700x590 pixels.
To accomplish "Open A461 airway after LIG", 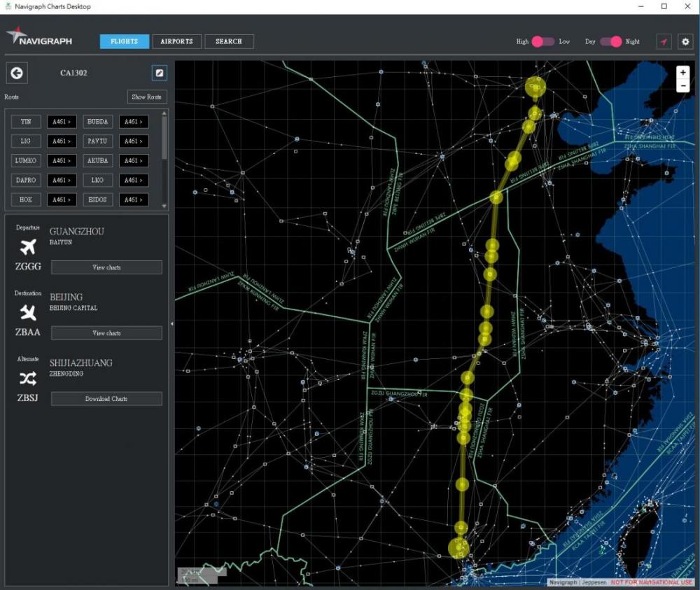I will point(62,141).
